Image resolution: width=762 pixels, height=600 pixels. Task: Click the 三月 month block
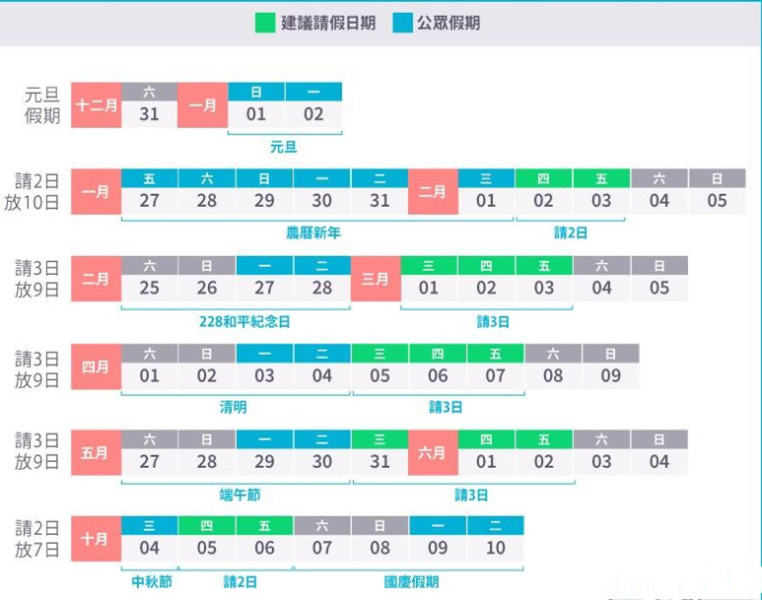click(x=375, y=279)
